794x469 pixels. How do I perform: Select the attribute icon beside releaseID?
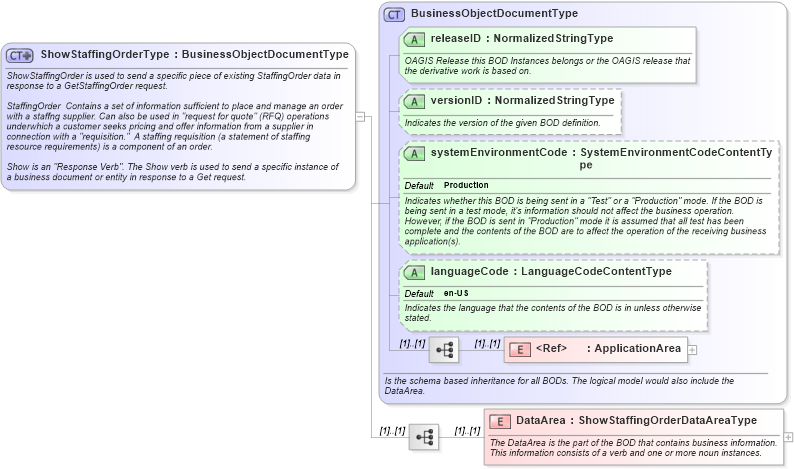414,40
